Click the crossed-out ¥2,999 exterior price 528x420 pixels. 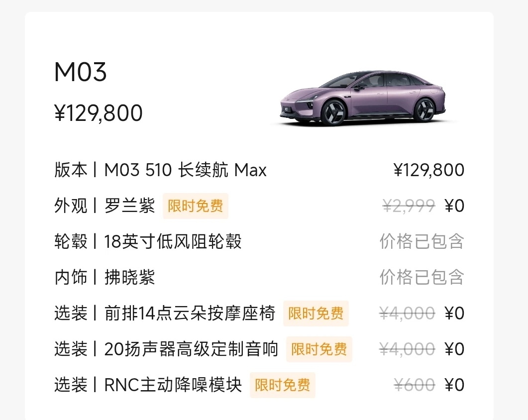point(409,206)
